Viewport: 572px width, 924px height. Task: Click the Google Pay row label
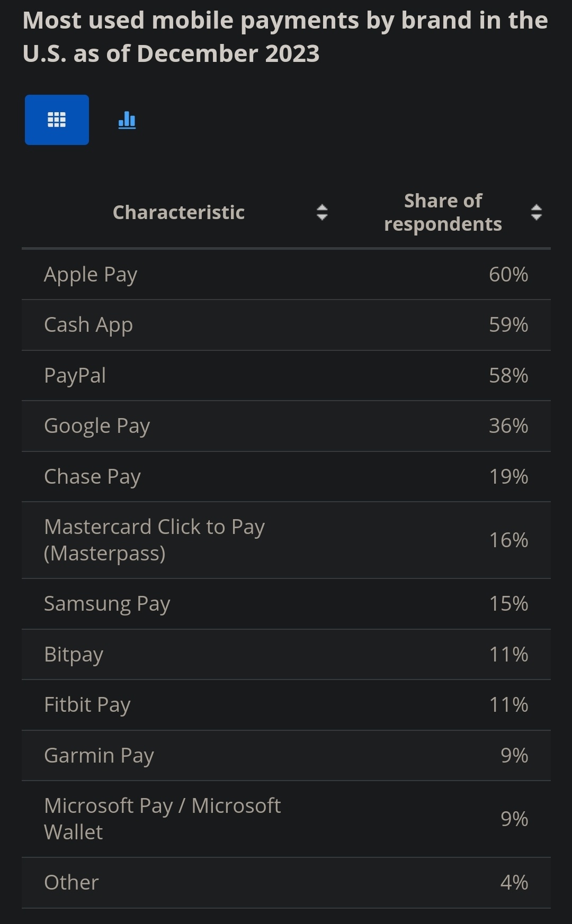[x=97, y=426]
